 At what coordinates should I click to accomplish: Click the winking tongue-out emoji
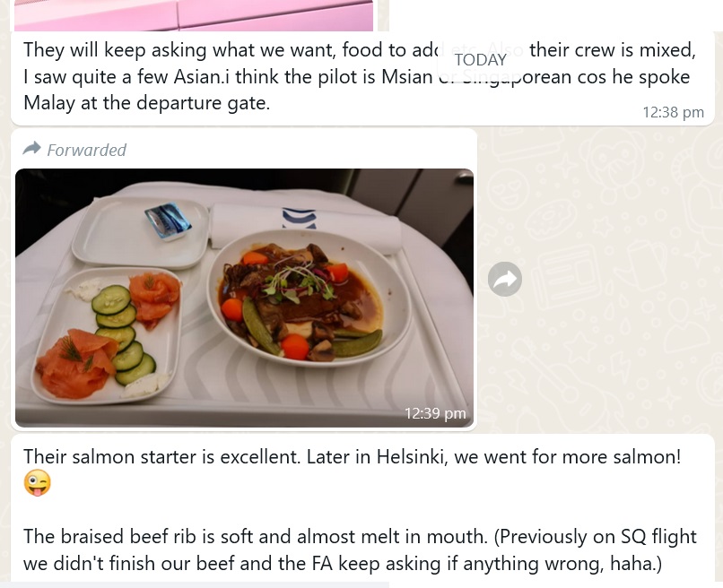[38, 483]
